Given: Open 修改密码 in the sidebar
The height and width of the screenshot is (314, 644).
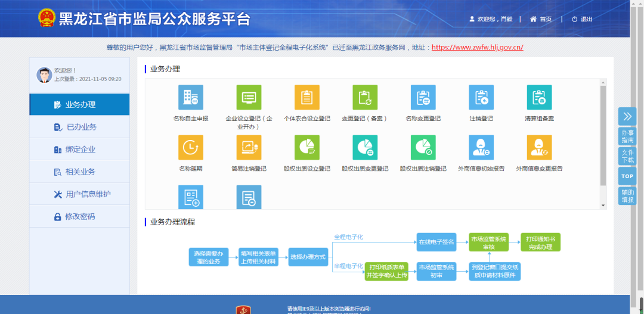Looking at the screenshot, I should click(x=79, y=216).
